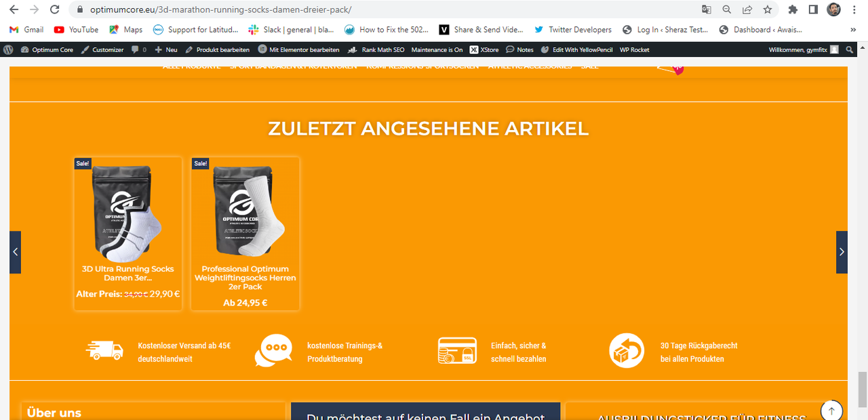Screen dimensions: 868x420
Task: Click the WordPress logo in admin bar
Action: pos(8,49)
